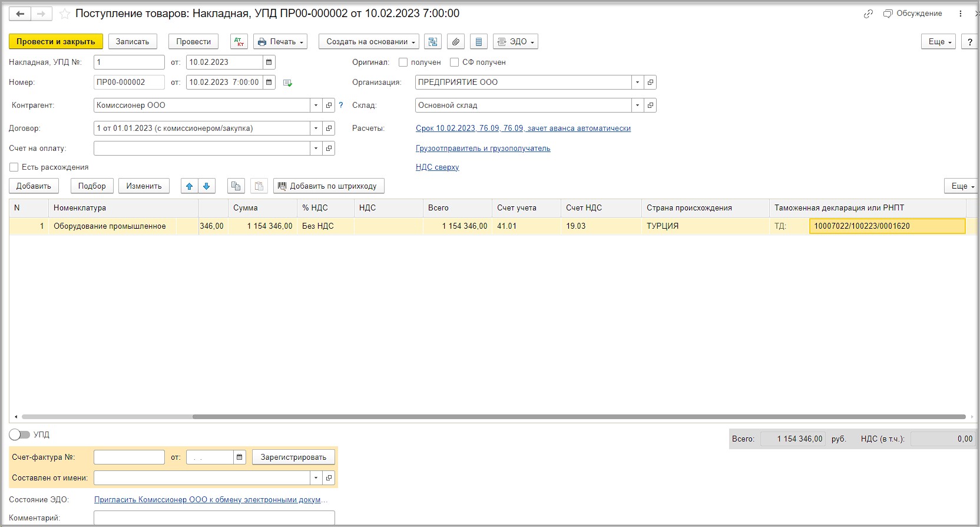Click Провести button
The height and width of the screenshot is (527, 980).
click(194, 42)
